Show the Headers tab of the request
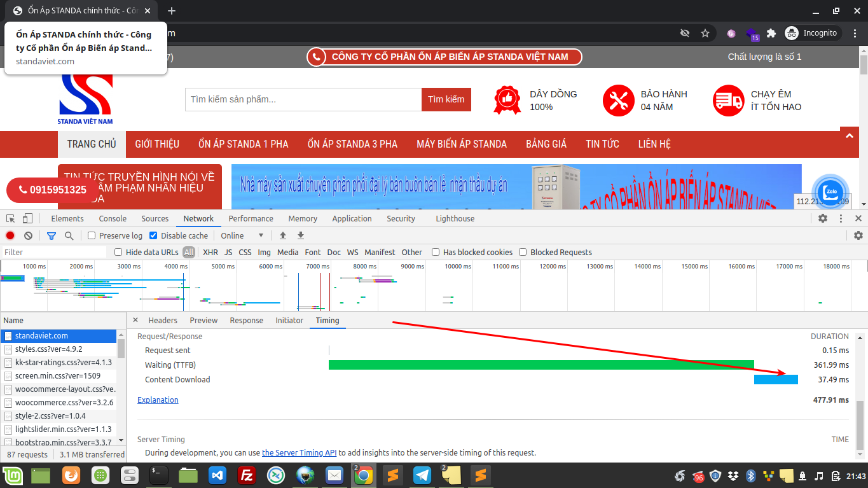 pyautogui.click(x=163, y=320)
